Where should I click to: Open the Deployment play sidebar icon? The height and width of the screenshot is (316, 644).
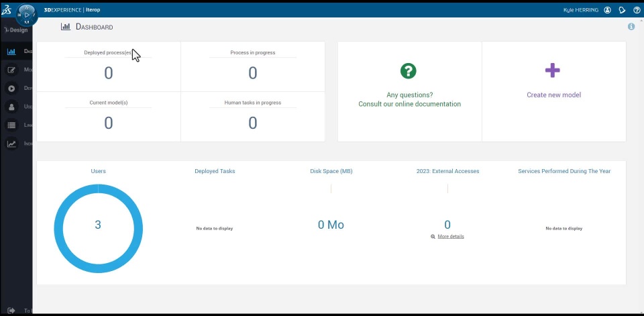[x=11, y=89]
